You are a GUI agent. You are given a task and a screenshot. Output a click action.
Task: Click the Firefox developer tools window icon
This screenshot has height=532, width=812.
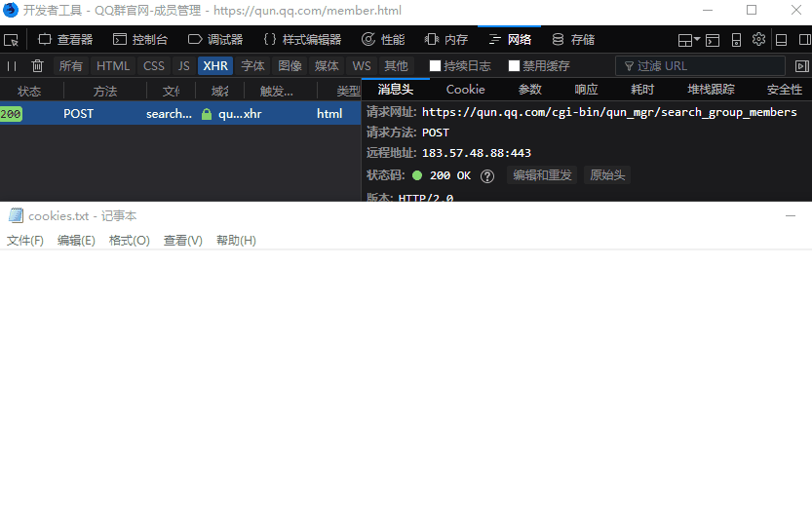pyautogui.click(x=11, y=10)
